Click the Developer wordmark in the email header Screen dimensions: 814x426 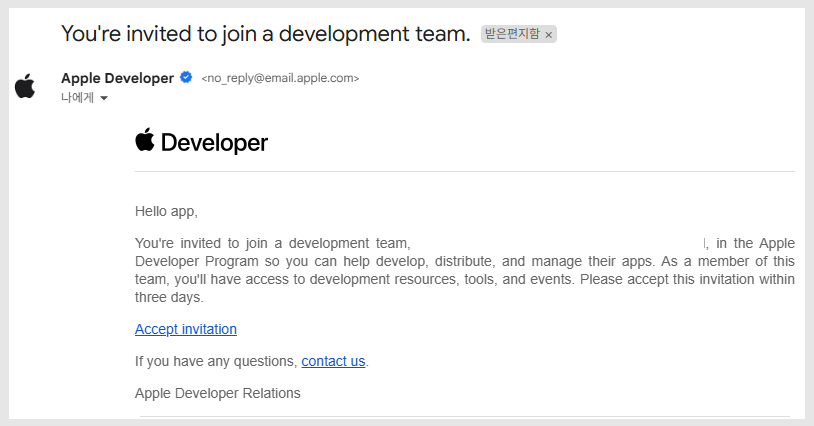point(214,143)
